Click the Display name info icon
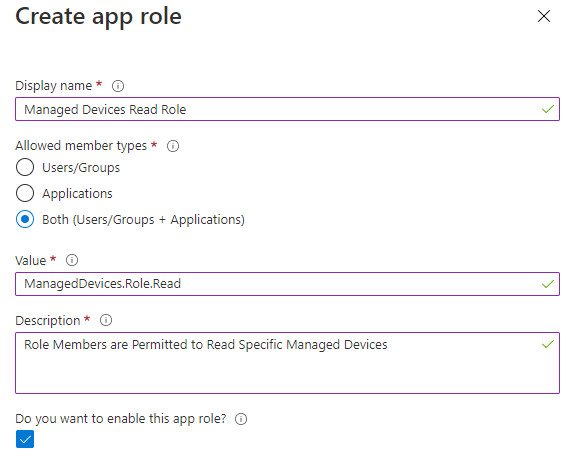Image resolution: width=569 pixels, height=474 pixels. pyautogui.click(x=118, y=86)
